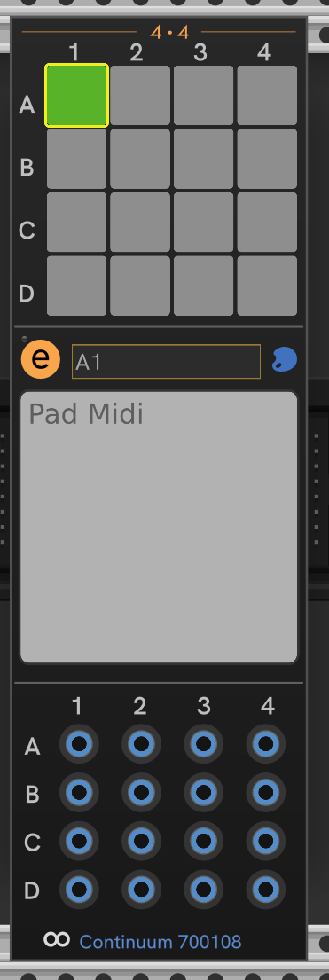This screenshot has width=329, height=980.
Task: Click output jack B3
Action: (203, 793)
